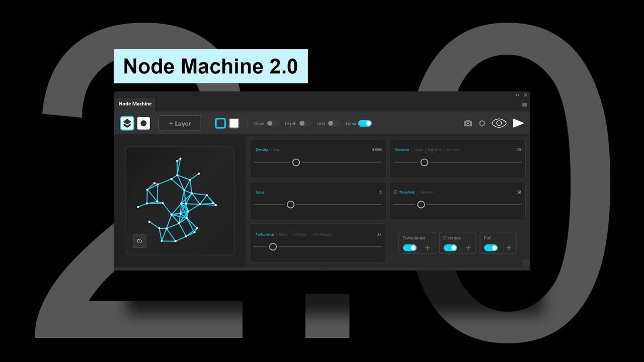Select the Threshold label tab

coord(407,192)
